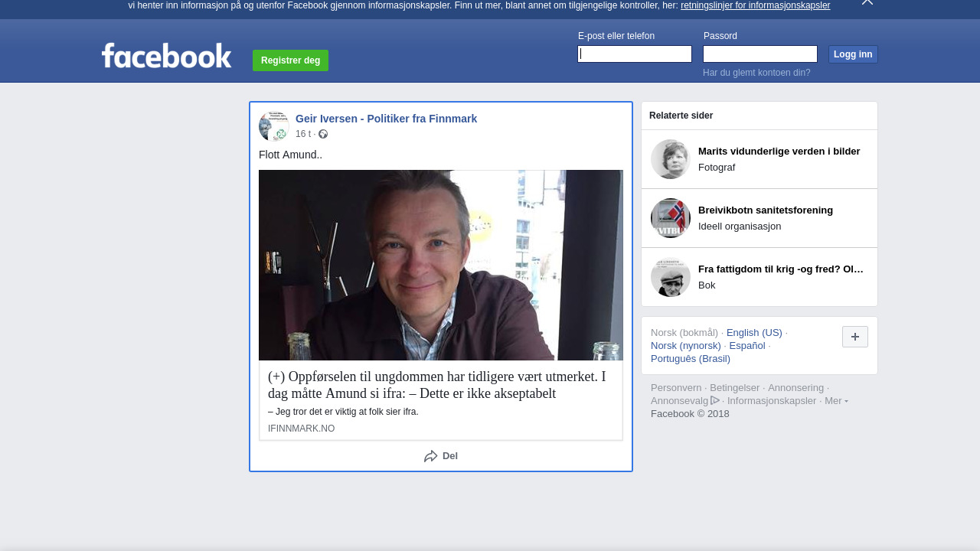Viewport: 980px width, 551px height.
Task: Open the Personvern footer link
Action: coord(676,388)
